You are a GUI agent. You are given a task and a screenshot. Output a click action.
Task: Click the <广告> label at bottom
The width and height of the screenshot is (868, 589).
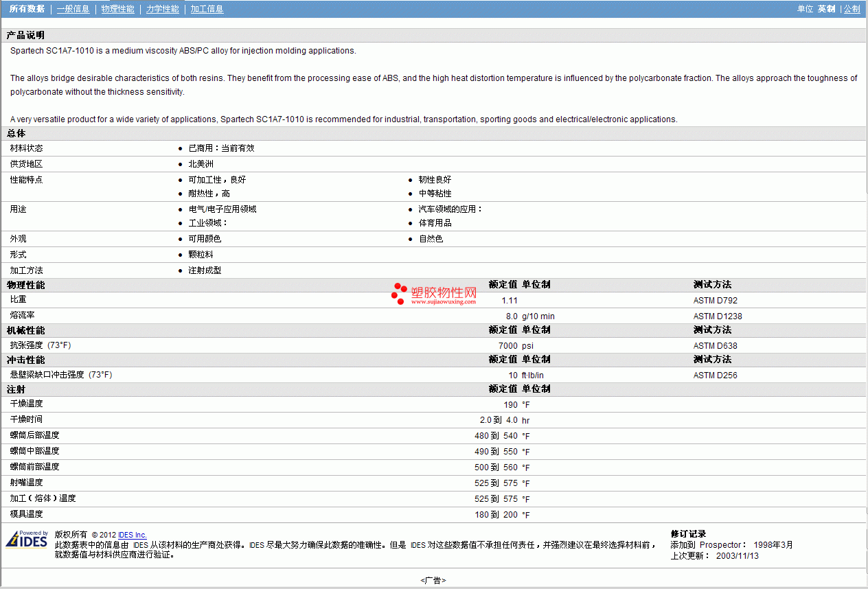433,581
